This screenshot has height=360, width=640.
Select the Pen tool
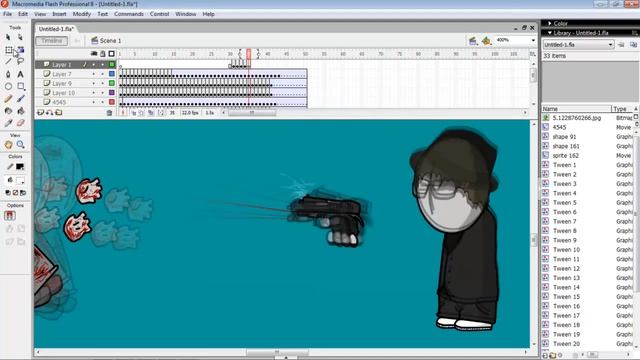tap(8, 74)
